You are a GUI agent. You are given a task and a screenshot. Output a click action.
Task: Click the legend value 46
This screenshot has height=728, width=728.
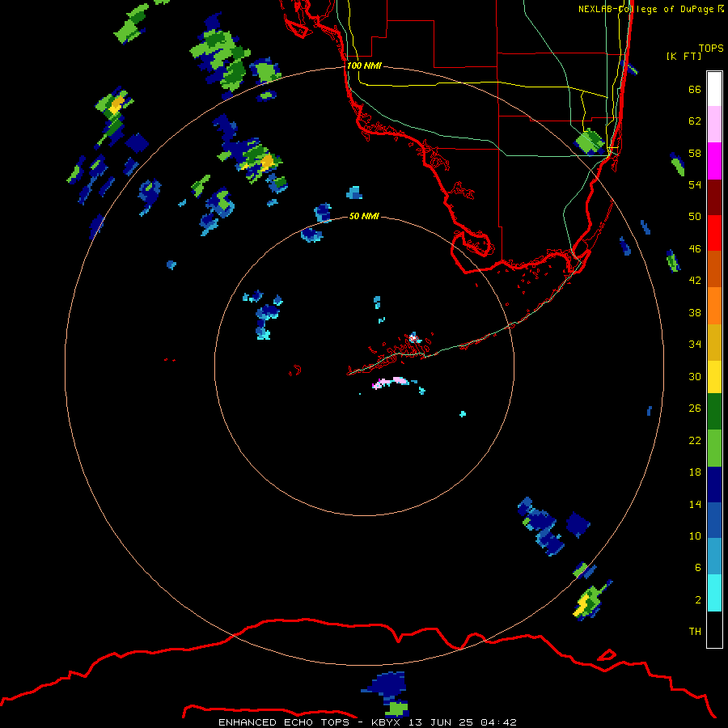click(695, 249)
